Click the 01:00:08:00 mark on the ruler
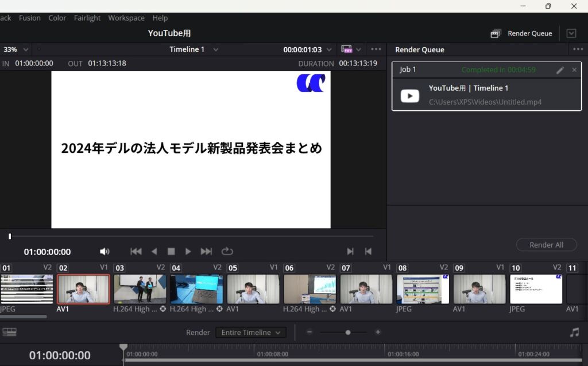The width and height of the screenshot is (588, 366). 273,354
